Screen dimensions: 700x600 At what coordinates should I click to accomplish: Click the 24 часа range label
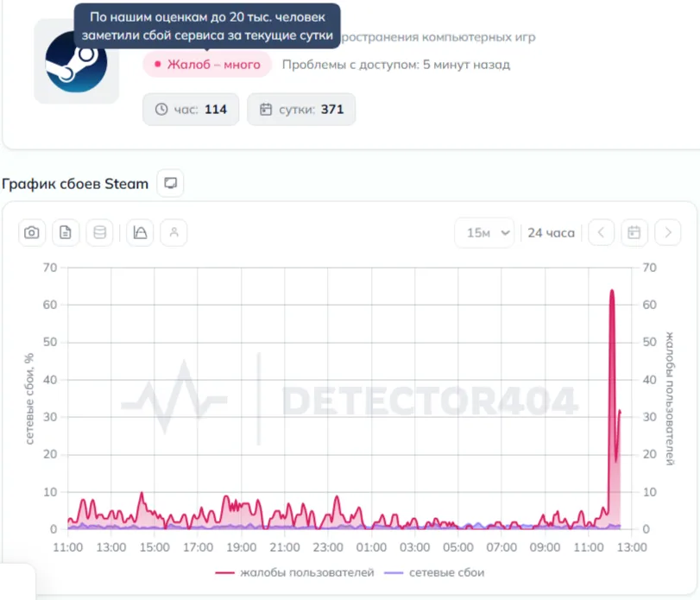pyautogui.click(x=551, y=233)
